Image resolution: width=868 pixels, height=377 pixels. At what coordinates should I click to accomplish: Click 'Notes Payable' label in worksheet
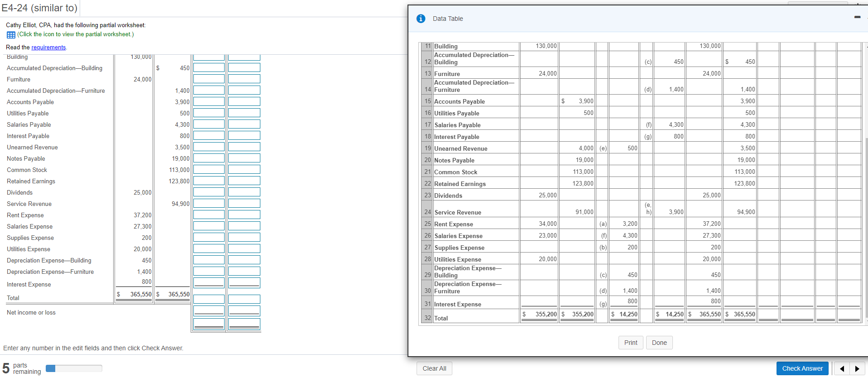point(26,158)
